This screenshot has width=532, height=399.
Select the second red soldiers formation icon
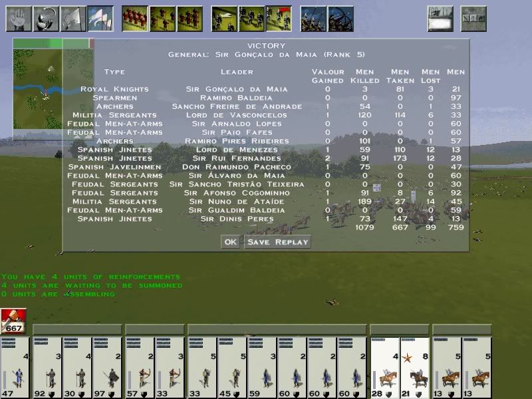click(x=162, y=19)
